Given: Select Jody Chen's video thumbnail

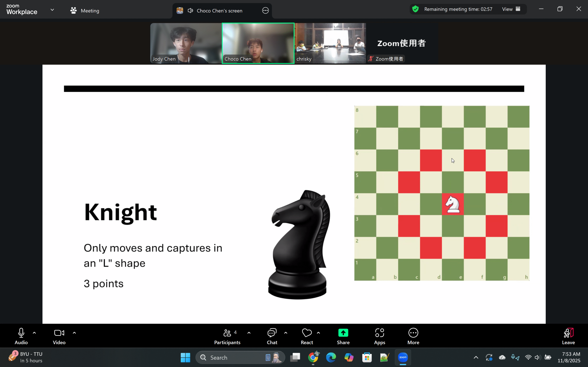Looking at the screenshot, I should pyautogui.click(x=186, y=43).
